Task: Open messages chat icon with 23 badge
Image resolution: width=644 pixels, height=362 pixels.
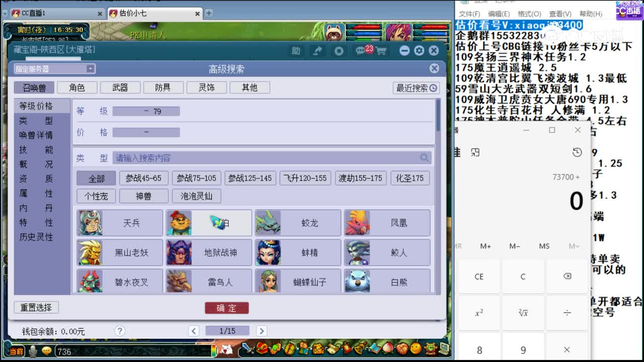Action: [361, 51]
